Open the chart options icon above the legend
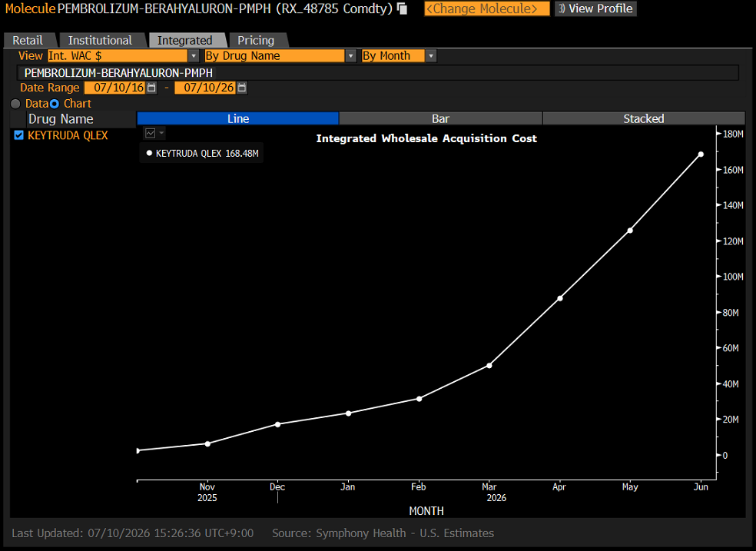 [150, 133]
